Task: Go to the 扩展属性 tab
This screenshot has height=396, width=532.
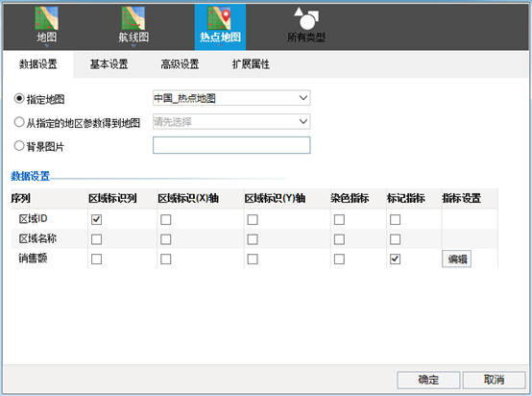Action: pyautogui.click(x=251, y=64)
